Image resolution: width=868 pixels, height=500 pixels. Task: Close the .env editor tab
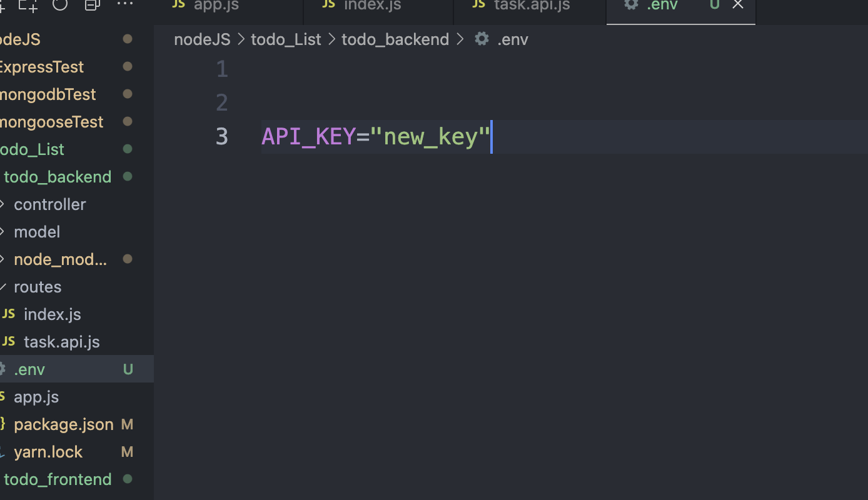pos(738,5)
